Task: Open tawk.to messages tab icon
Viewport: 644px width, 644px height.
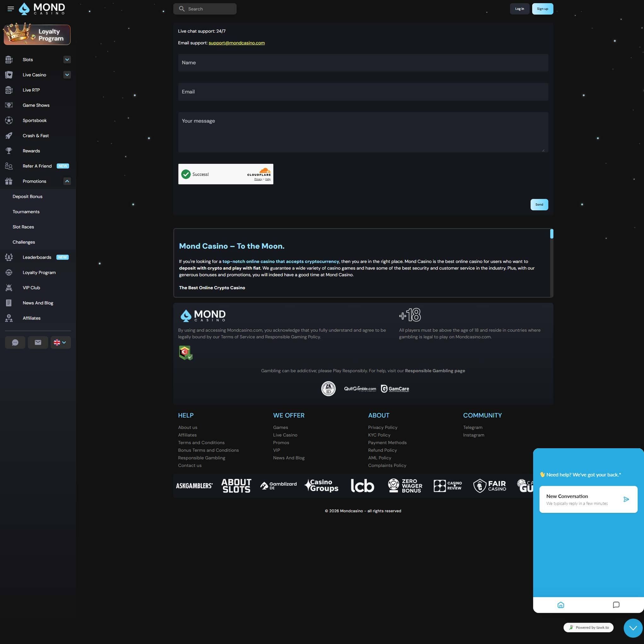Action: pyautogui.click(x=616, y=605)
